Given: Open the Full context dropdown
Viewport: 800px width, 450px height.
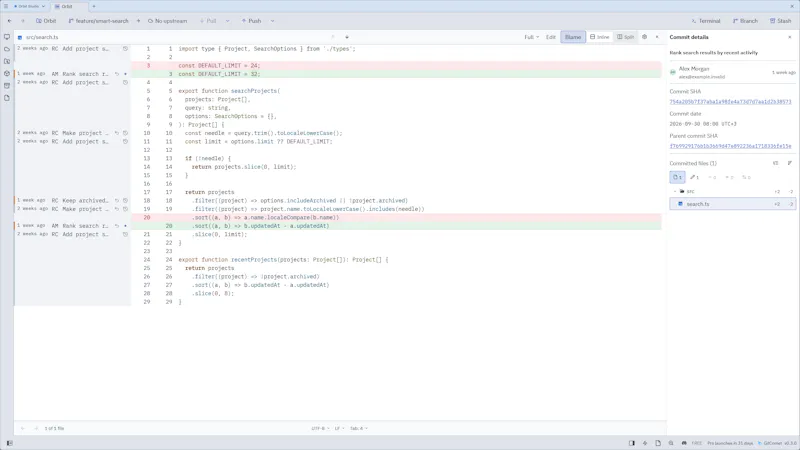Looking at the screenshot, I should point(531,37).
